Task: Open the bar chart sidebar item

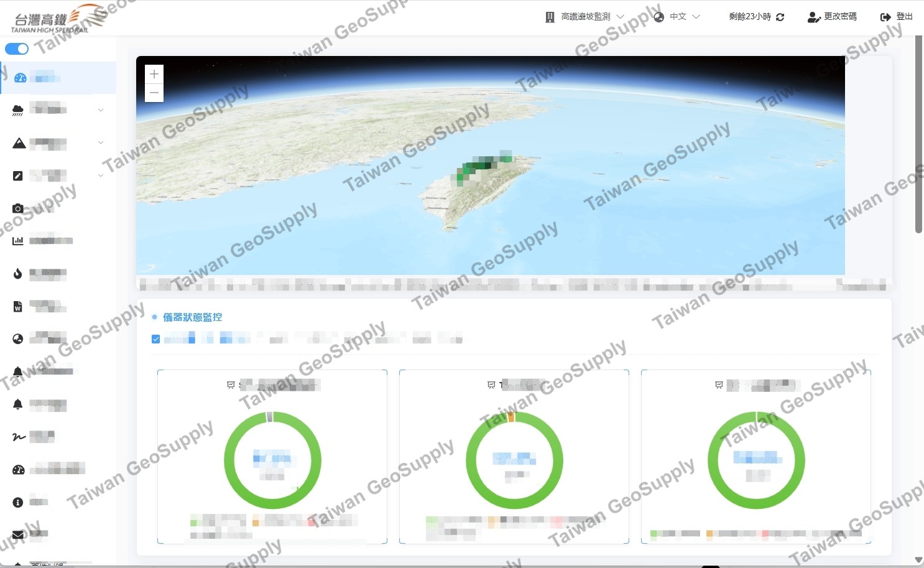Action: [x=58, y=241]
